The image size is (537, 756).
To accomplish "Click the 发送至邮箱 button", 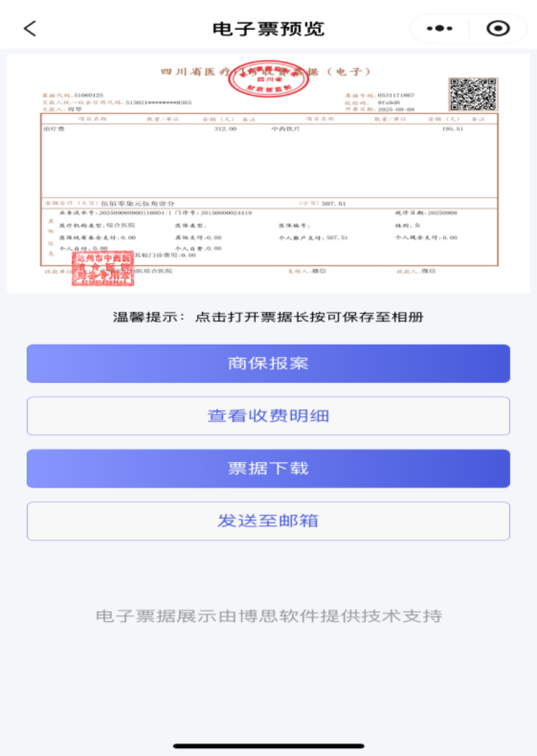I will (x=268, y=521).
